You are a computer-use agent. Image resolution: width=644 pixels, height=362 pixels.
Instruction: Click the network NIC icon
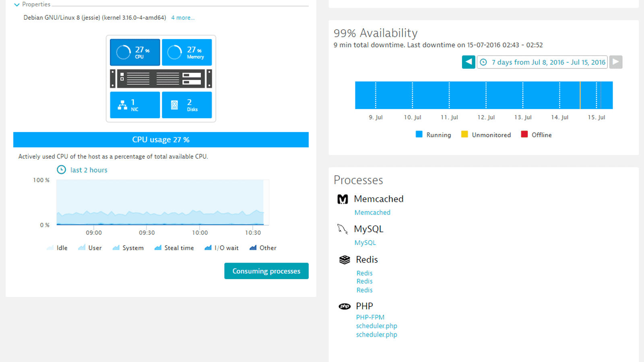coord(122,105)
